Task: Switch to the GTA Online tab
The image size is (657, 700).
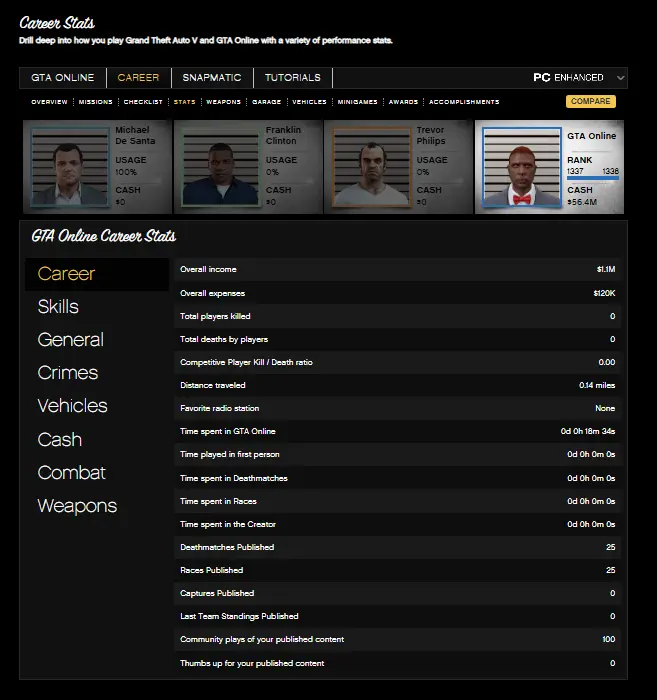Action: (62, 78)
